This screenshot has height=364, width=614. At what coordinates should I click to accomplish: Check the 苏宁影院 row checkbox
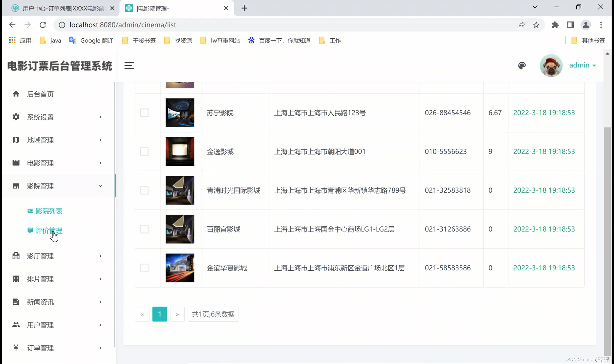pos(144,113)
